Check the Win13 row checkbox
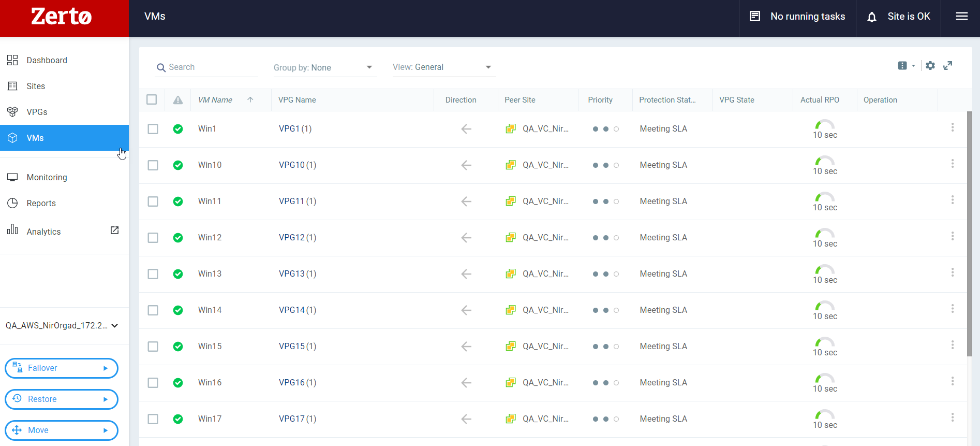Image resolution: width=980 pixels, height=446 pixels. [153, 274]
